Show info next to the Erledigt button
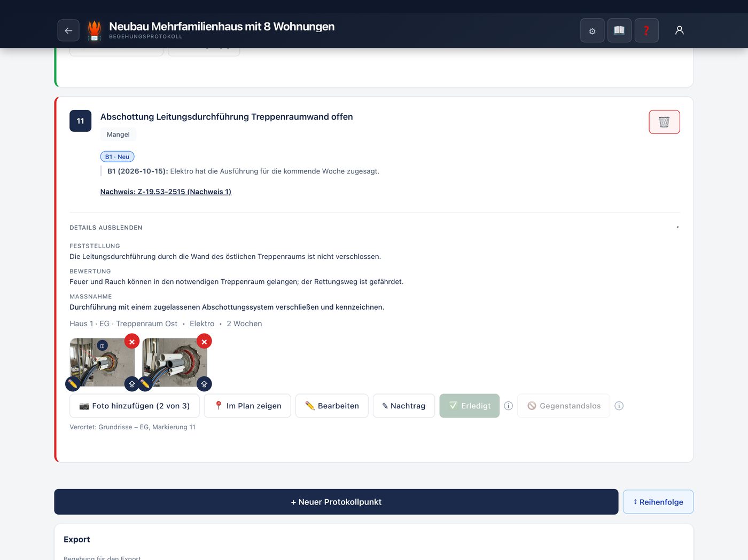 coord(509,406)
